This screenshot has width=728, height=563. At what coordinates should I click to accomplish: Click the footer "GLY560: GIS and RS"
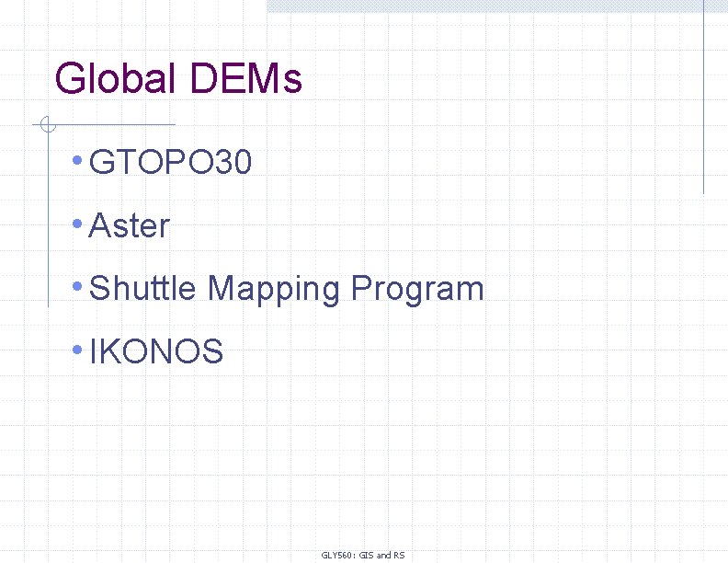363,555
